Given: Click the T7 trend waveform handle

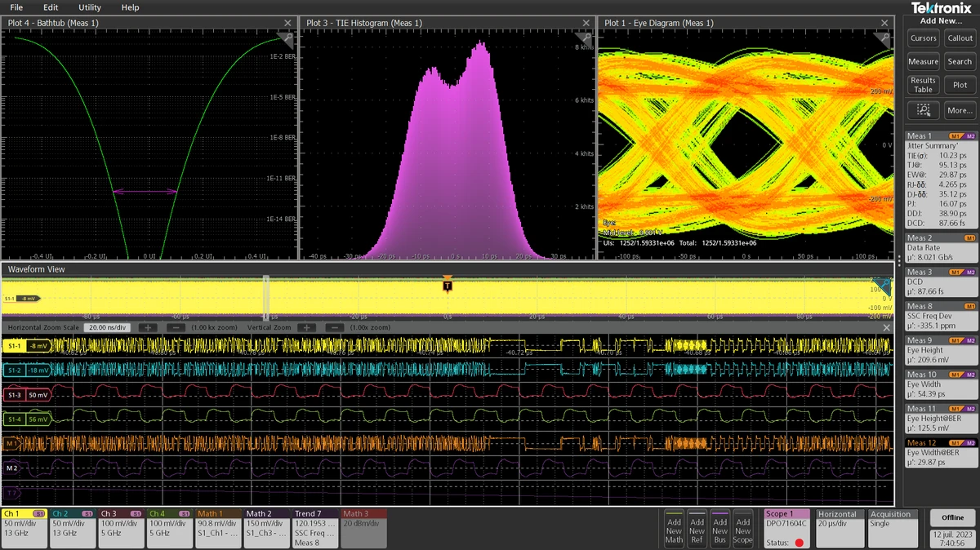Looking at the screenshot, I should [x=12, y=493].
